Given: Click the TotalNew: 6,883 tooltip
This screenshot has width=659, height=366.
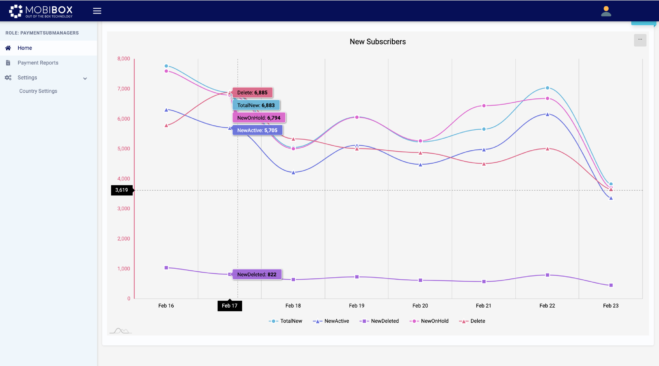Looking at the screenshot, I should [256, 105].
